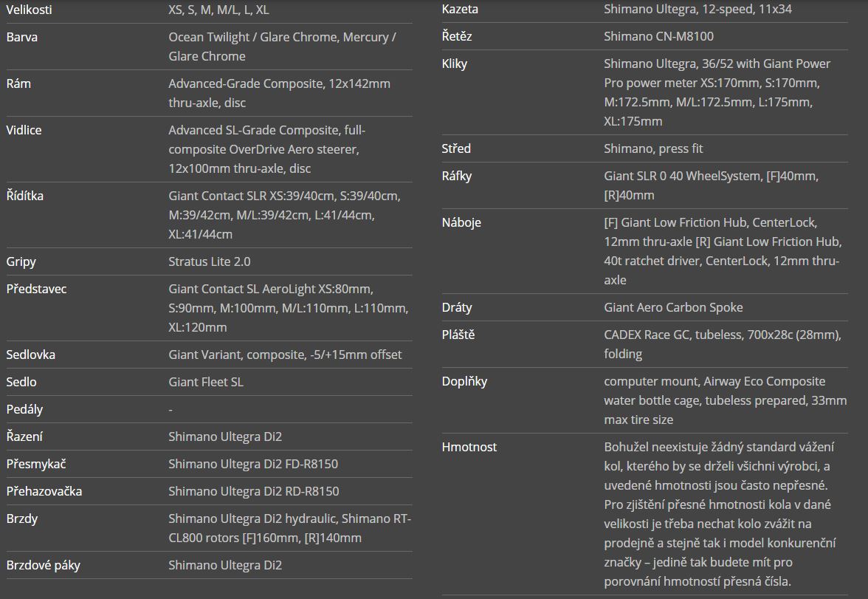The height and width of the screenshot is (599, 868).
Task: Select the Vidlice row label
Action: [24, 130]
